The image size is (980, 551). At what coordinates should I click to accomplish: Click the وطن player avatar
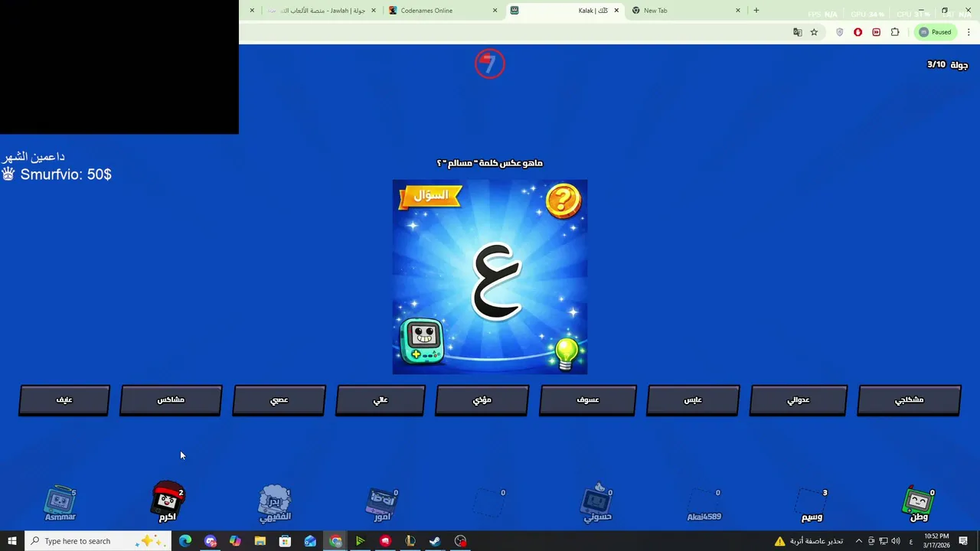point(919,504)
